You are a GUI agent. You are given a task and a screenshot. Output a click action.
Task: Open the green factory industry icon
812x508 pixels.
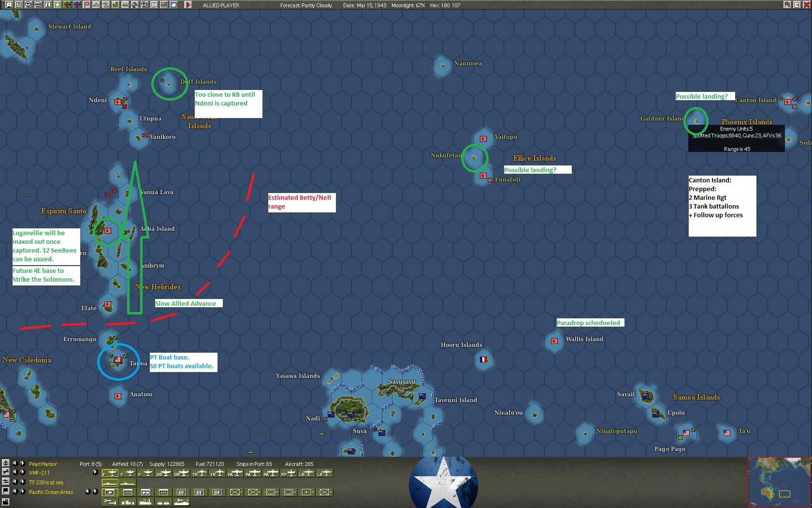tap(116, 5)
